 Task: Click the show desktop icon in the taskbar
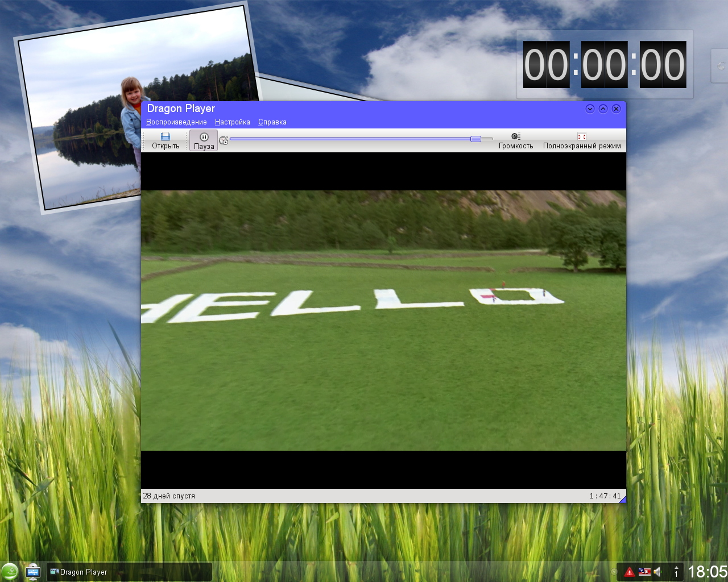tap(33, 572)
